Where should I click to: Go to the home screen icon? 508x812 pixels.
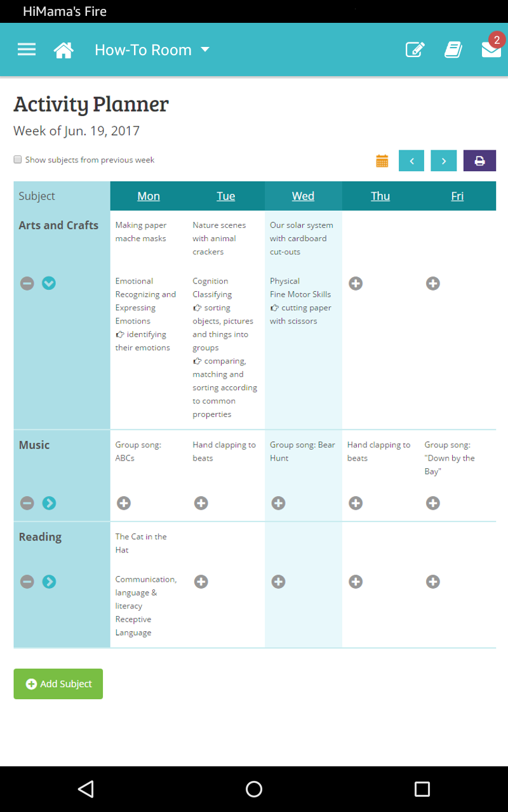click(x=63, y=49)
